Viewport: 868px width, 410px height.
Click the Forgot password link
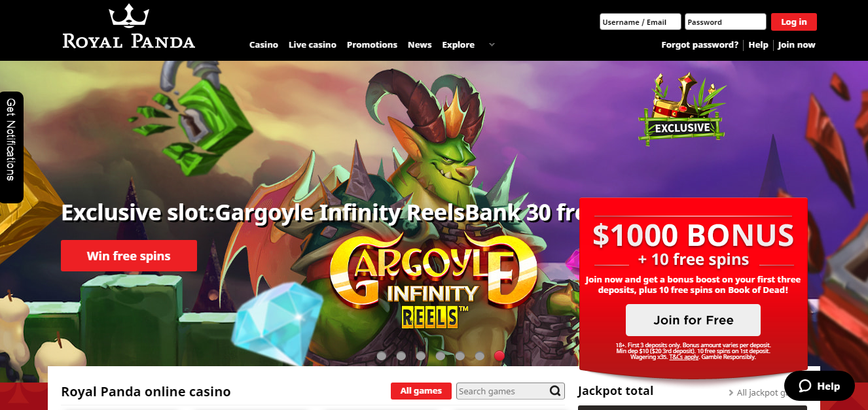[x=700, y=44]
